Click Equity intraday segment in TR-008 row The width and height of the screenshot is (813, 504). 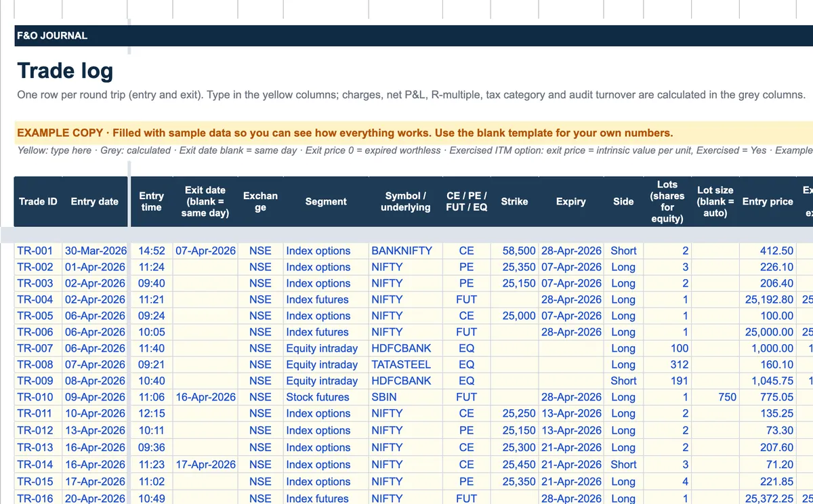coord(326,364)
